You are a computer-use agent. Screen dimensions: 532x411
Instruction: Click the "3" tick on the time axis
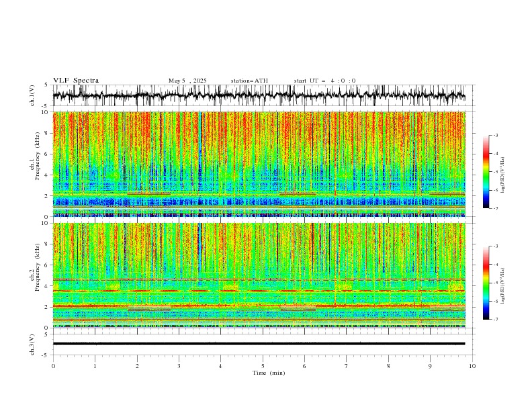pos(179,366)
